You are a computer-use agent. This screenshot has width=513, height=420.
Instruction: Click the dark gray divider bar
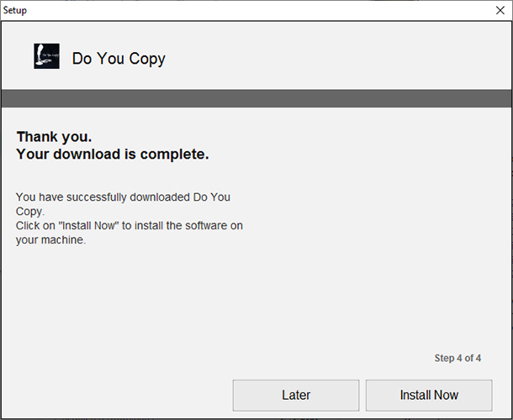pos(256,98)
